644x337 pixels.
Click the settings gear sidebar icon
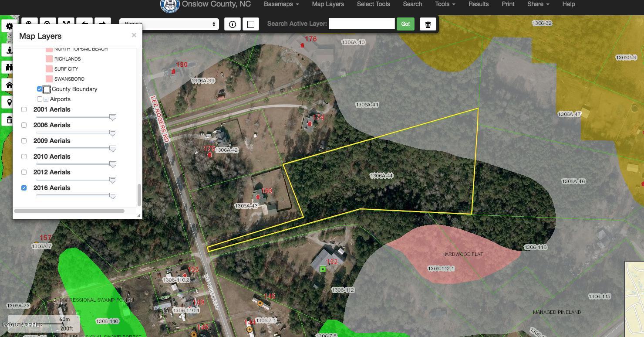9,26
